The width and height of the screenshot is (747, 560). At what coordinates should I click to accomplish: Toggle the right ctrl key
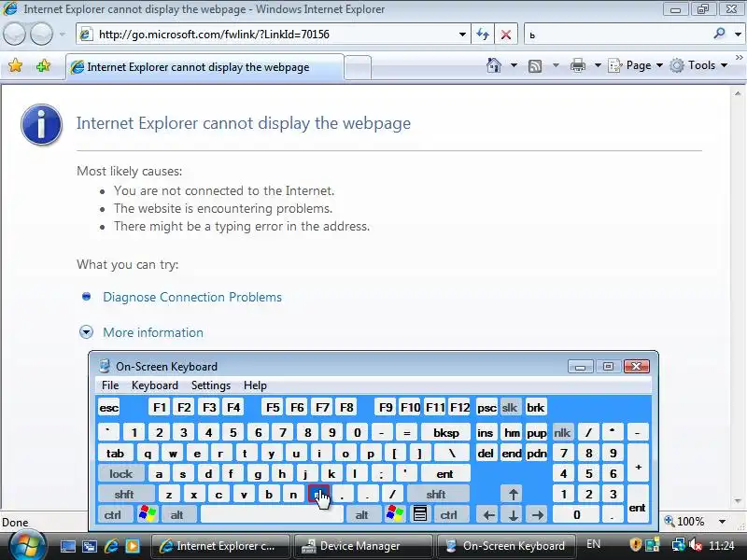click(x=449, y=515)
